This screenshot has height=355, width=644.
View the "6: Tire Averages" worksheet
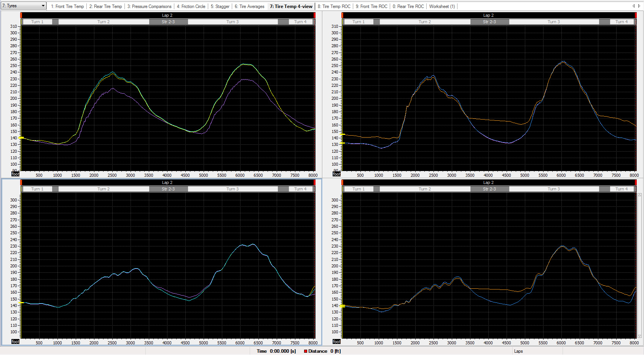250,6
